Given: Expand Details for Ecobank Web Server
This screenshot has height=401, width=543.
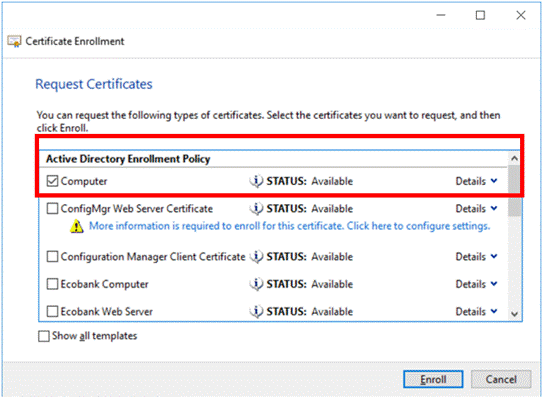Looking at the screenshot, I should (476, 312).
